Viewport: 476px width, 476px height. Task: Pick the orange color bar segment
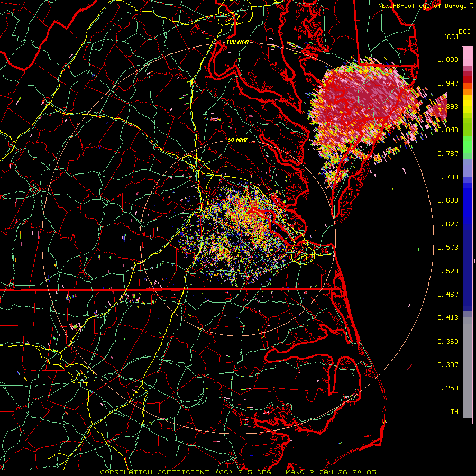467,91
